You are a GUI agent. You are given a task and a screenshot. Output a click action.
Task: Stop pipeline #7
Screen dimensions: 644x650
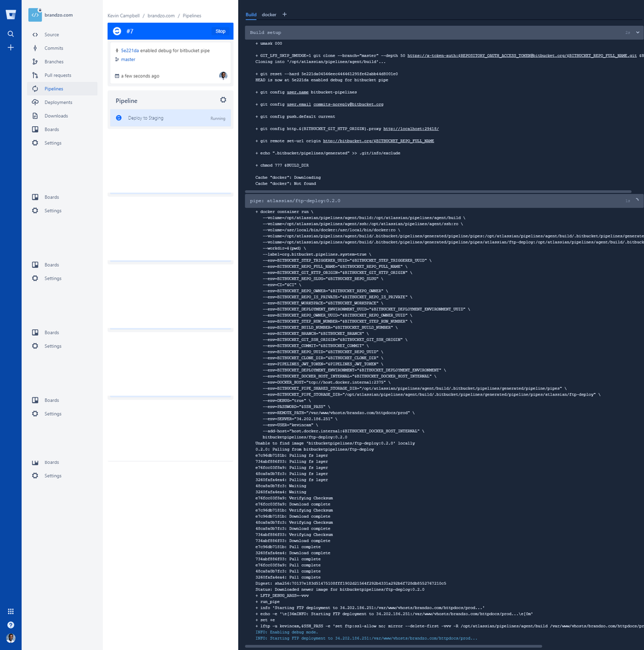[x=221, y=31]
